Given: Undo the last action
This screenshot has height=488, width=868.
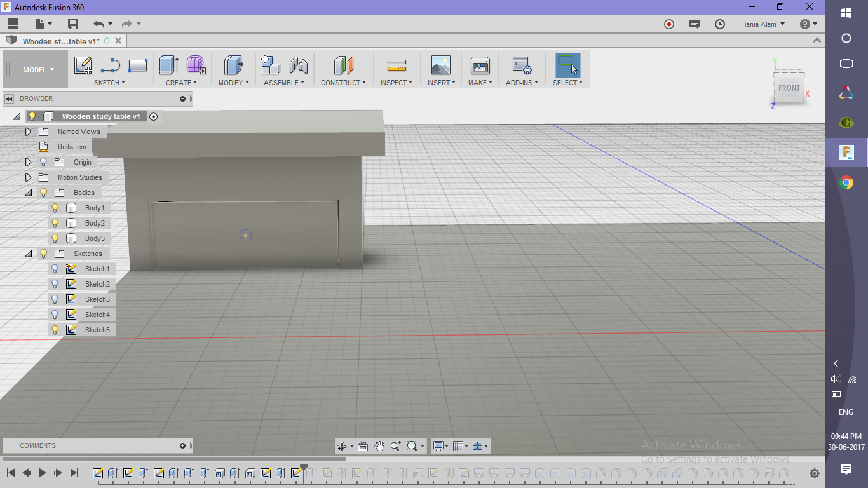Looking at the screenshot, I should pos(98,24).
